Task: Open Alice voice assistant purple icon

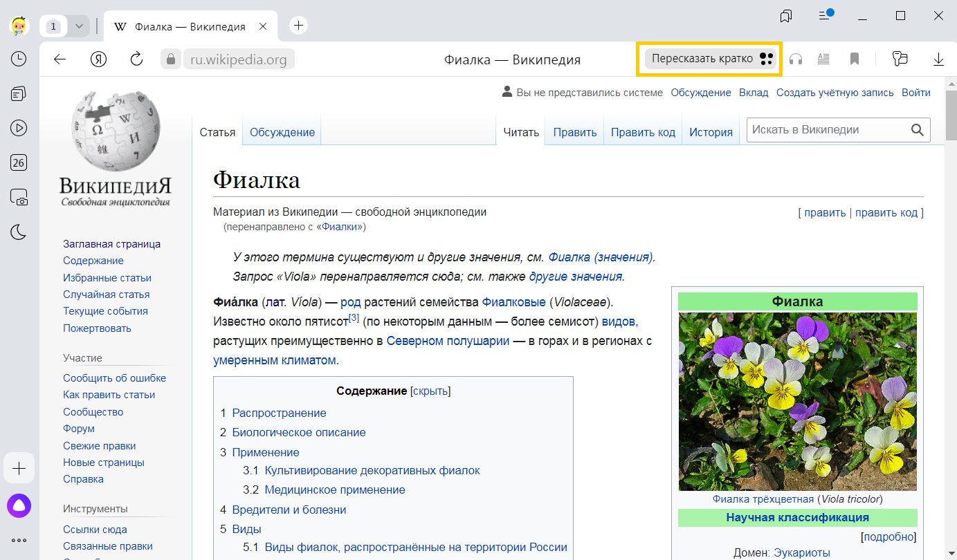Action: pos(19,506)
